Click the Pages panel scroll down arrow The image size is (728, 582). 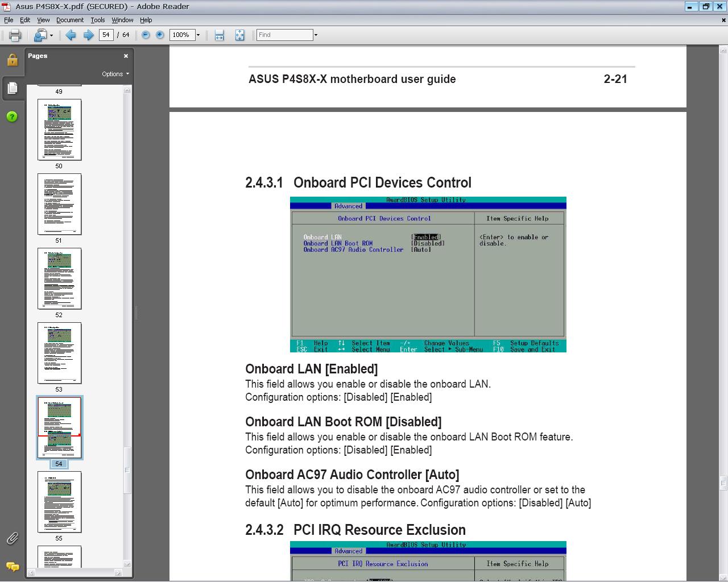127,564
